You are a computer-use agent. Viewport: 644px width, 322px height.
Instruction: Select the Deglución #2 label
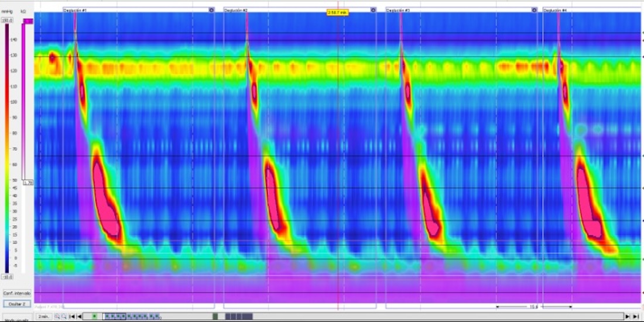236,10
